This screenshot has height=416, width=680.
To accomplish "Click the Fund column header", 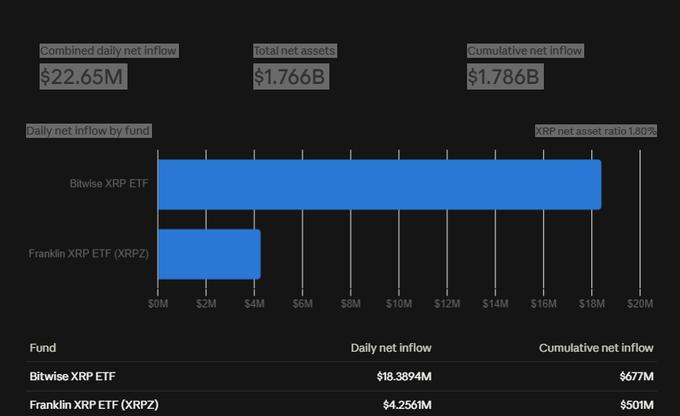I will coord(42,348).
